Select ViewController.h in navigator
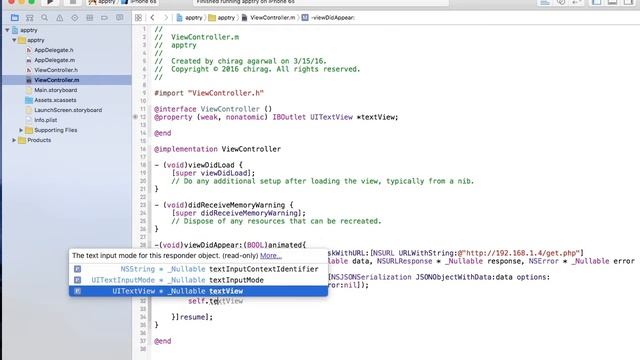640x360 pixels. (x=56, y=70)
